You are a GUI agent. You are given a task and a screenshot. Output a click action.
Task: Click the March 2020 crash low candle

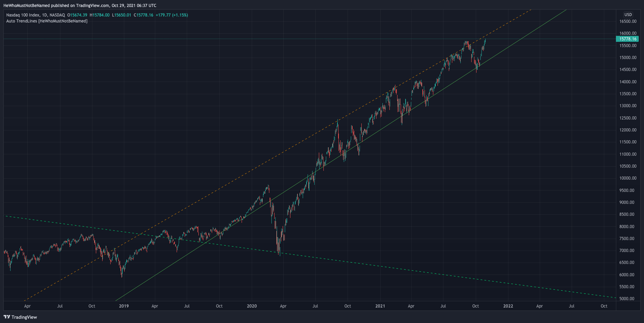(279, 251)
